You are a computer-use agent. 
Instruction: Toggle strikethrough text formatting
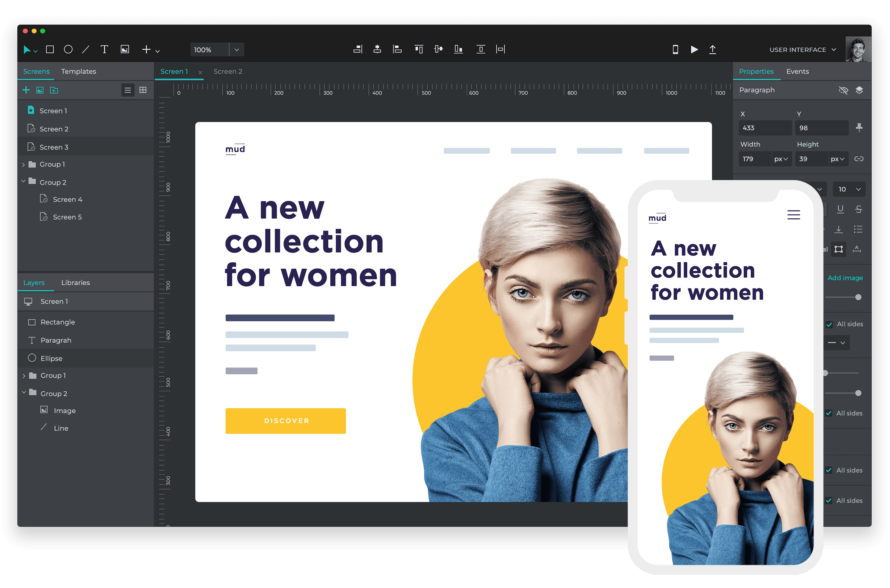[861, 209]
